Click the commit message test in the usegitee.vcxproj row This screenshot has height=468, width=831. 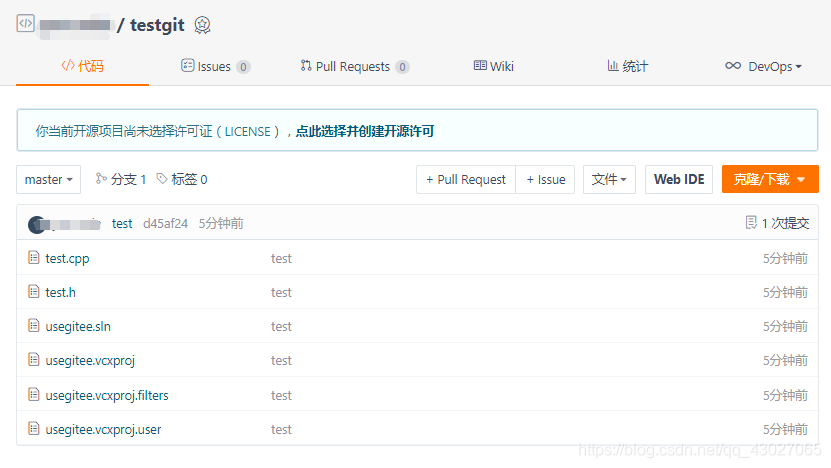281,360
